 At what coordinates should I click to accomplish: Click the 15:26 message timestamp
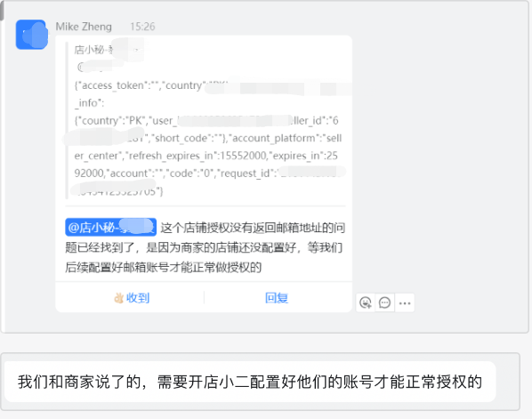click(x=142, y=27)
